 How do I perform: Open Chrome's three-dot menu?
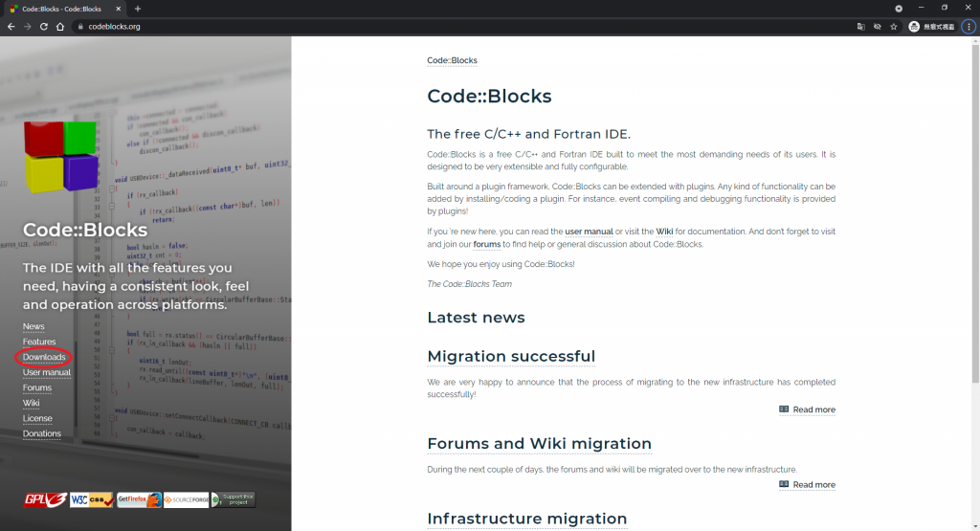pyautogui.click(x=969, y=26)
